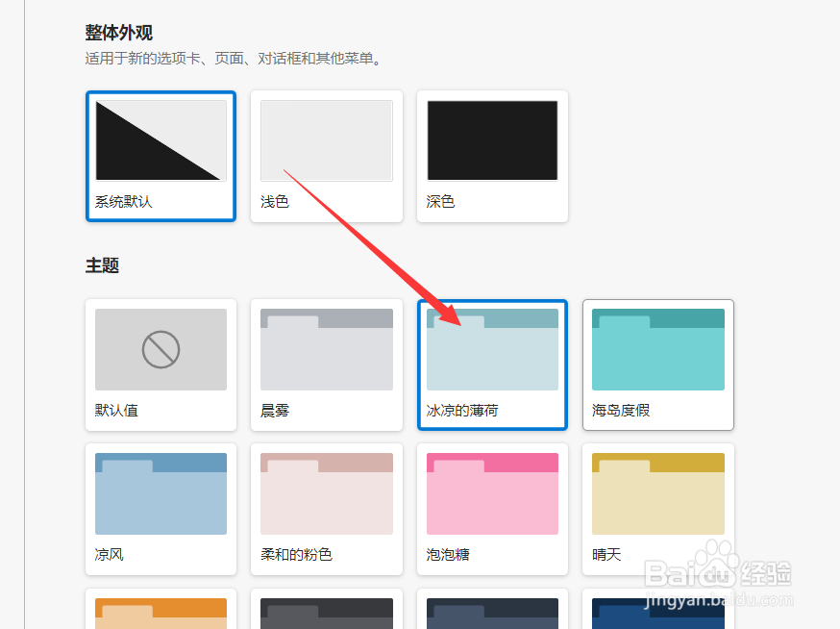Click the yellow 晴天 folder swatch
The height and width of the screenshot is (629, 840).
pos(657,493)
